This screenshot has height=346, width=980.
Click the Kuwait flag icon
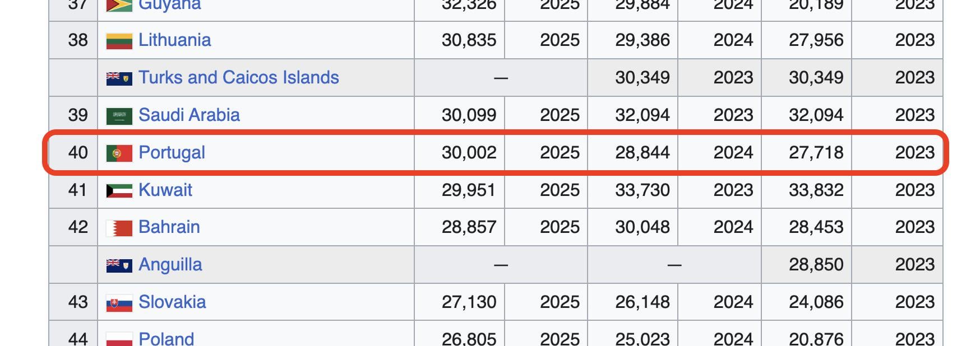[119, 191]
